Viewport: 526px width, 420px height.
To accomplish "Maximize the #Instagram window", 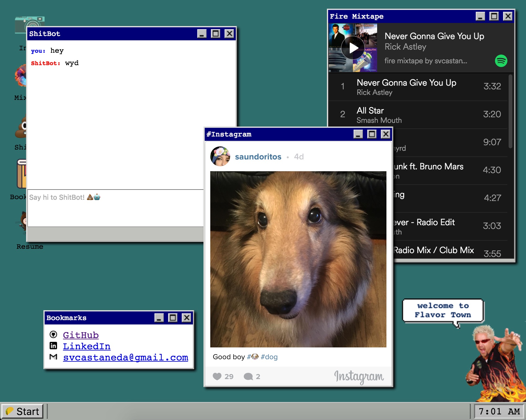I will click(372, 134).
